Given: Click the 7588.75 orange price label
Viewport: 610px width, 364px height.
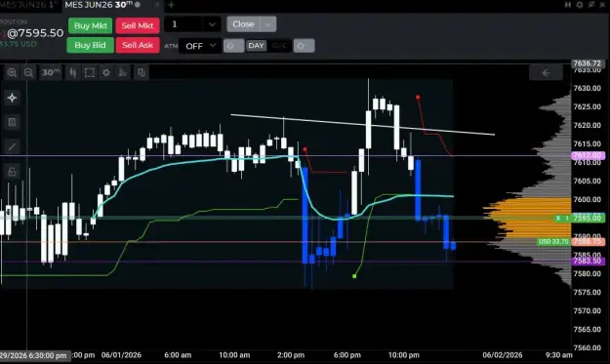Looking at the screenshot, I should tap(588, 241).
